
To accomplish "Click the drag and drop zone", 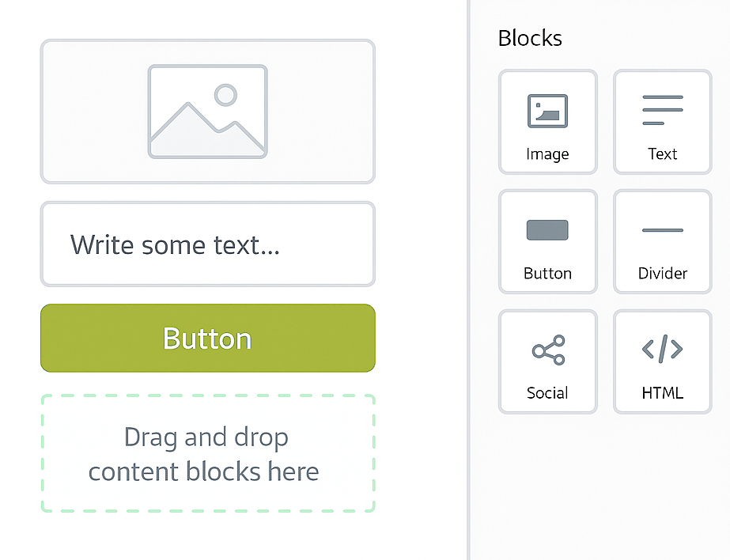I will [208, 453].
